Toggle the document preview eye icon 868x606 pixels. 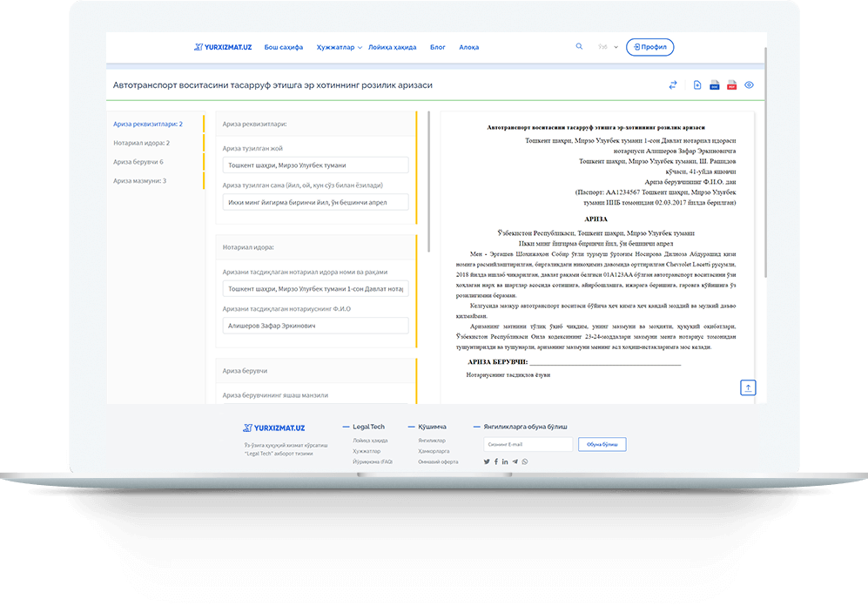pos(749,84)
